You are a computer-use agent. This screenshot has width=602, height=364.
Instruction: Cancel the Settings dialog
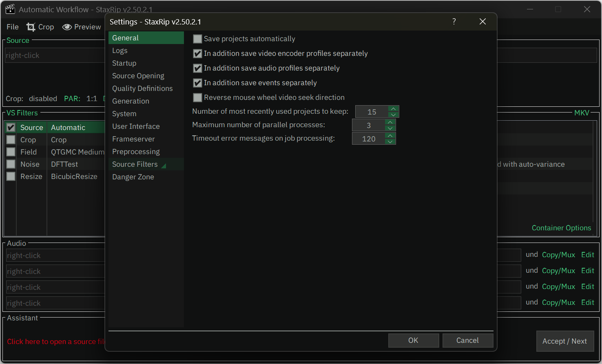[x=468, y=340]
